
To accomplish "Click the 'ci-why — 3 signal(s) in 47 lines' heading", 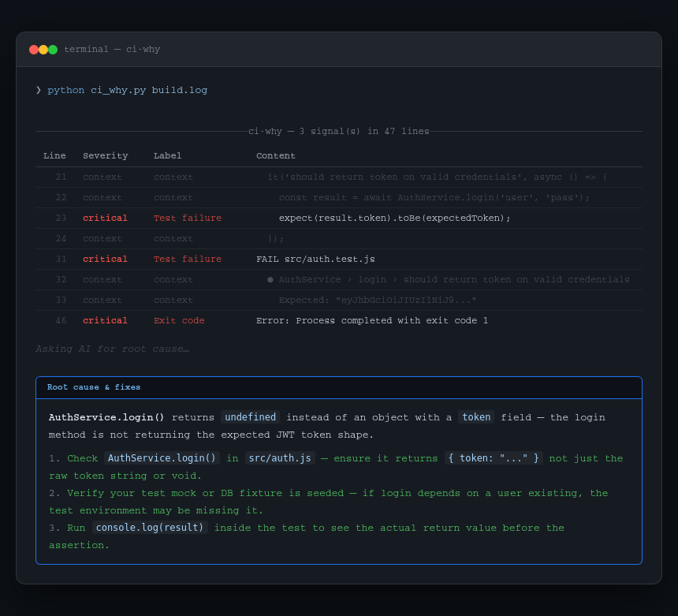I will [x=338, y=131].
